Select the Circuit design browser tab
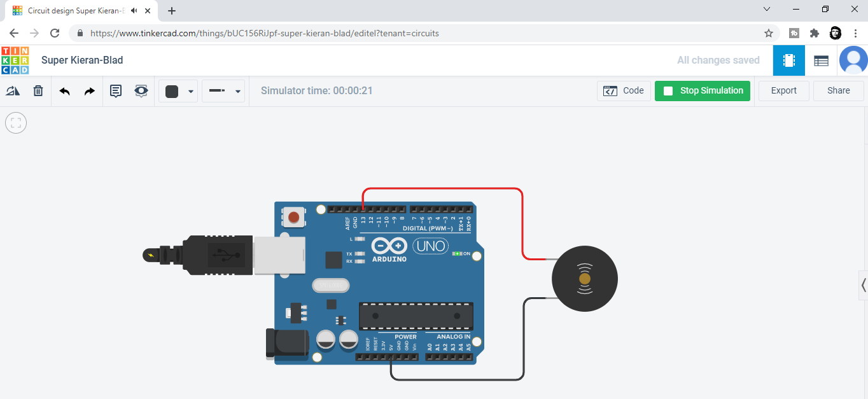Viewport: 868px width, 399px height. 81,11
